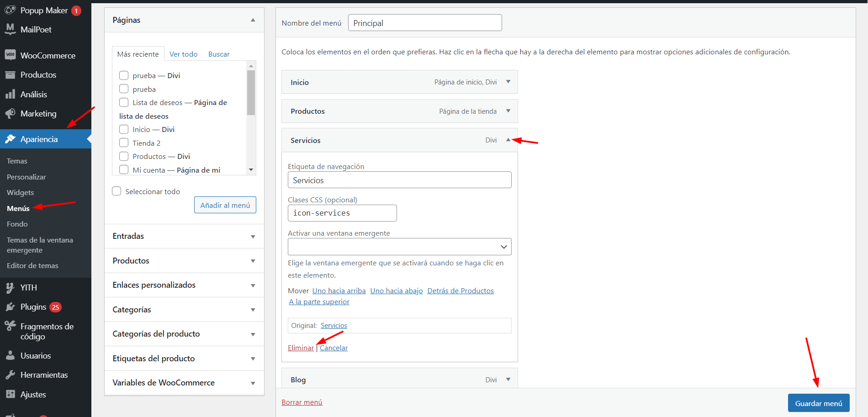Screen dimensions: 868x417
Task: Click the Plugins plug icon
Action: [10, 307]
